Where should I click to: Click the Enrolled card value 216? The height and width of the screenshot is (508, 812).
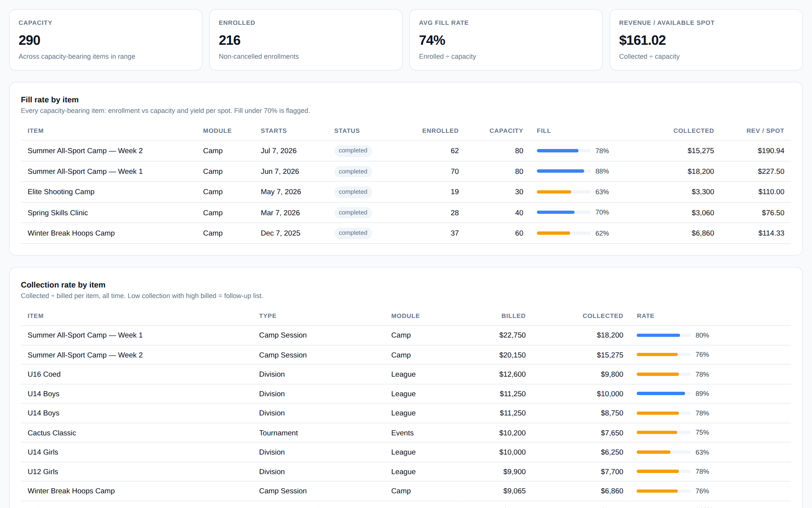(x=229, y=40)
